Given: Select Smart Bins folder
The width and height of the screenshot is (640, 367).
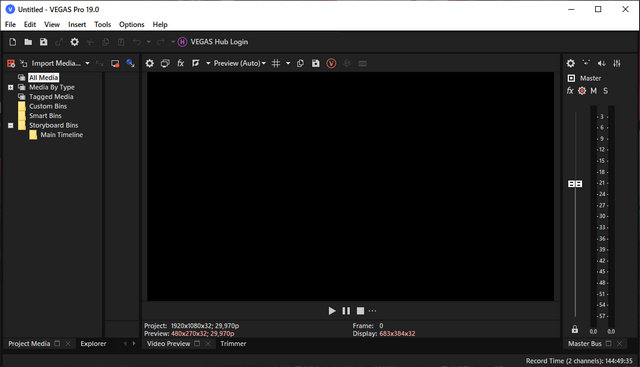Looking at the screenshot, I should (x=45, y=116).
